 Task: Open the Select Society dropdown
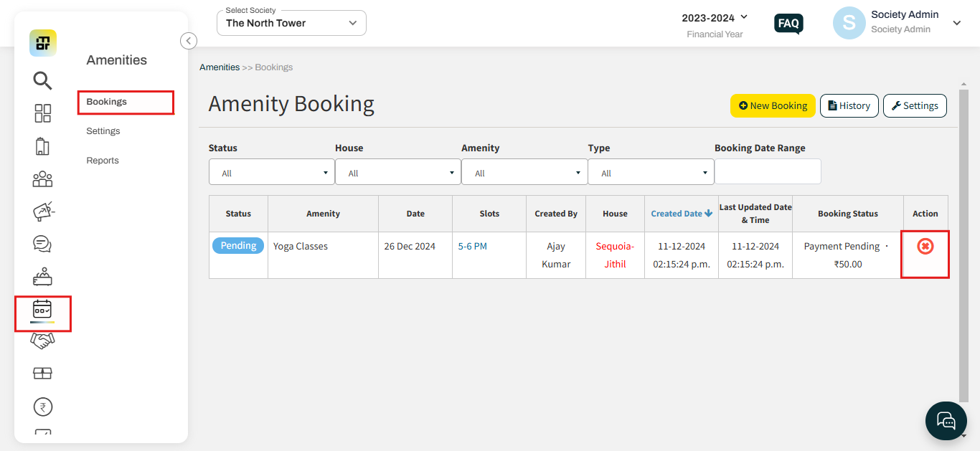(x=291, y=23)
